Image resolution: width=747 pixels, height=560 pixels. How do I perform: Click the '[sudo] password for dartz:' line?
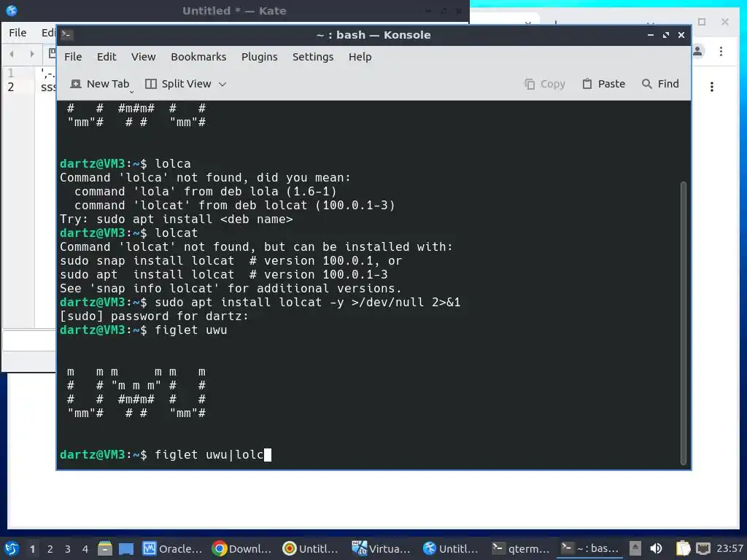click(x=154, y=316)
